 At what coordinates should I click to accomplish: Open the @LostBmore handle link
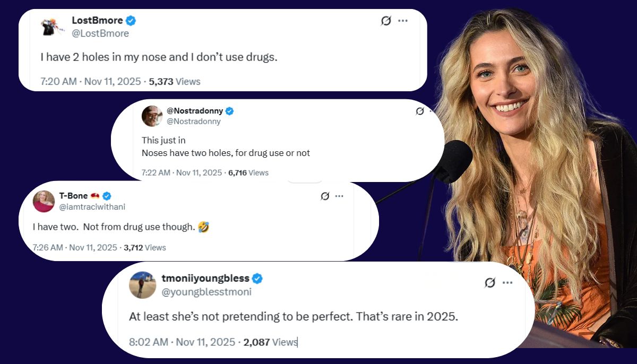(x=100, y=33)
